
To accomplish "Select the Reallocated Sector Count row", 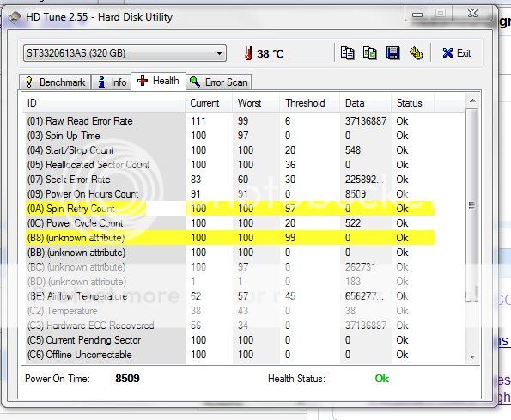I will 230,165.
